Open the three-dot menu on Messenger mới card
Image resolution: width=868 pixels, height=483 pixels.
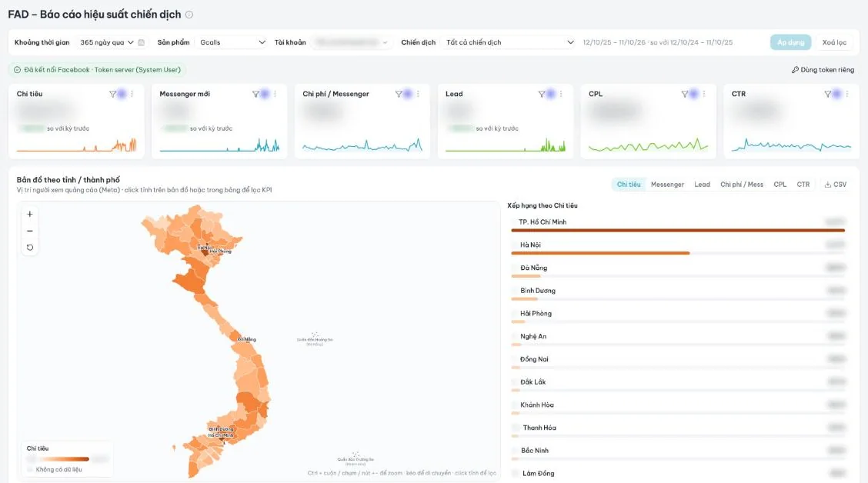275,94
